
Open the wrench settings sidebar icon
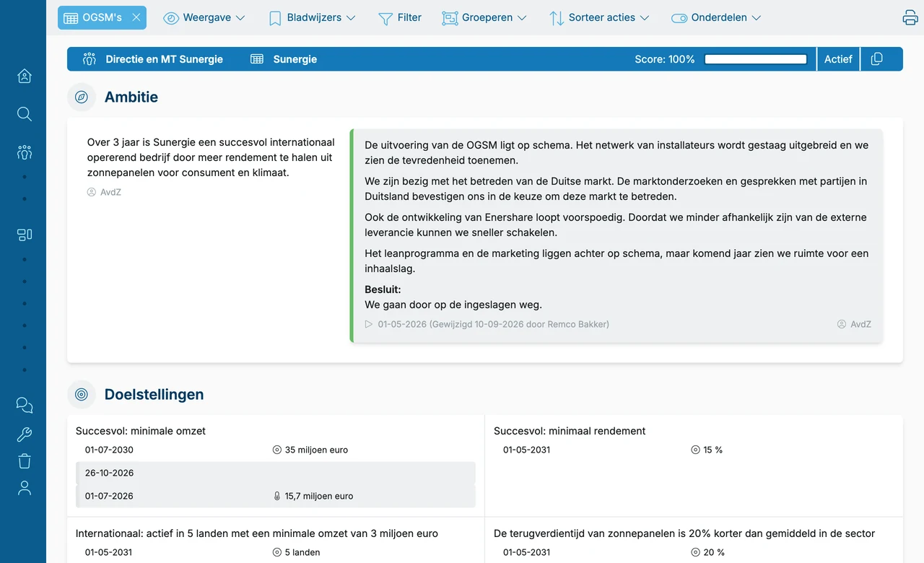coord(25,434)
